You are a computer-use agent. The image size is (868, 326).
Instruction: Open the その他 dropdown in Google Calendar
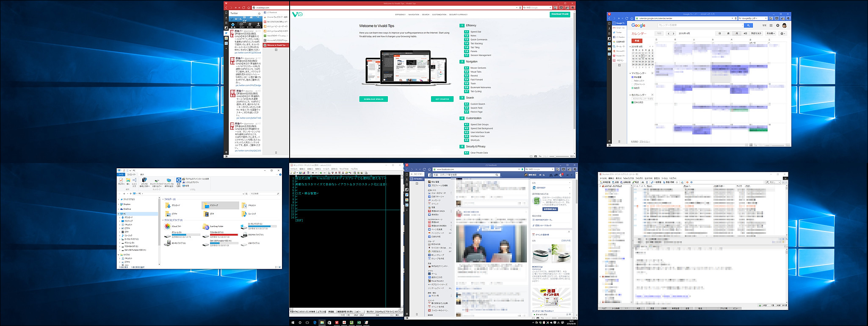point(771,33)
